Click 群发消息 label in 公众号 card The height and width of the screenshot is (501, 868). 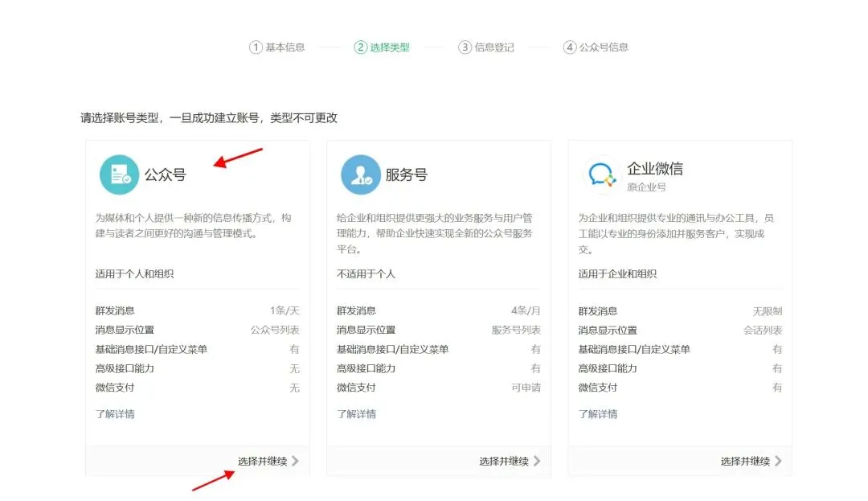[x=115, y=310]
